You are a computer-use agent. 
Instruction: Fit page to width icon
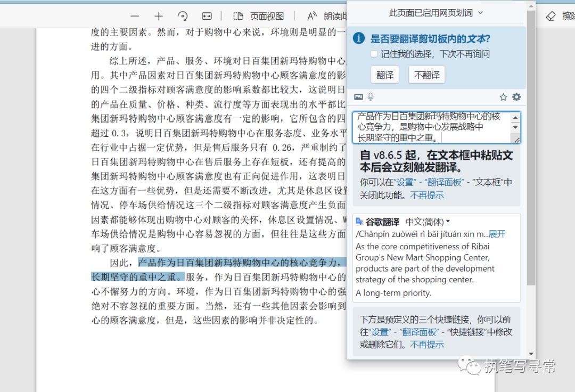[x=207, y=16]
